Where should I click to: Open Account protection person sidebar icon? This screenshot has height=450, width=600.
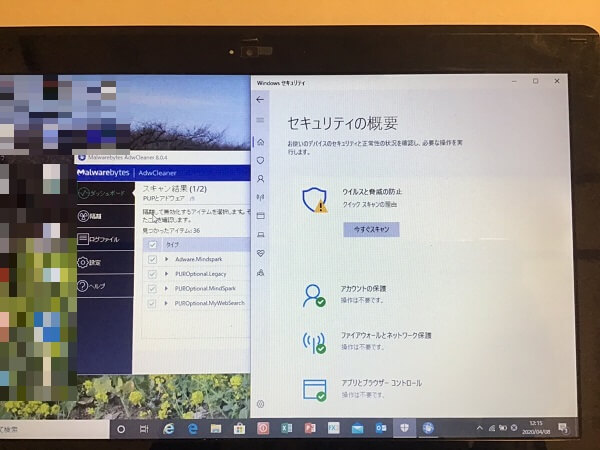click(x=261, y=179)
